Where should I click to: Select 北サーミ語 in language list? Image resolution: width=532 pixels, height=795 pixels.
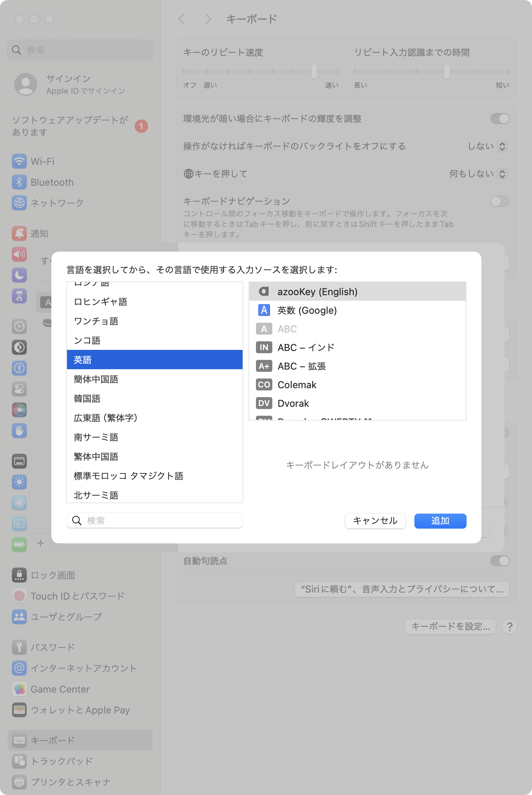coord(155,495)
